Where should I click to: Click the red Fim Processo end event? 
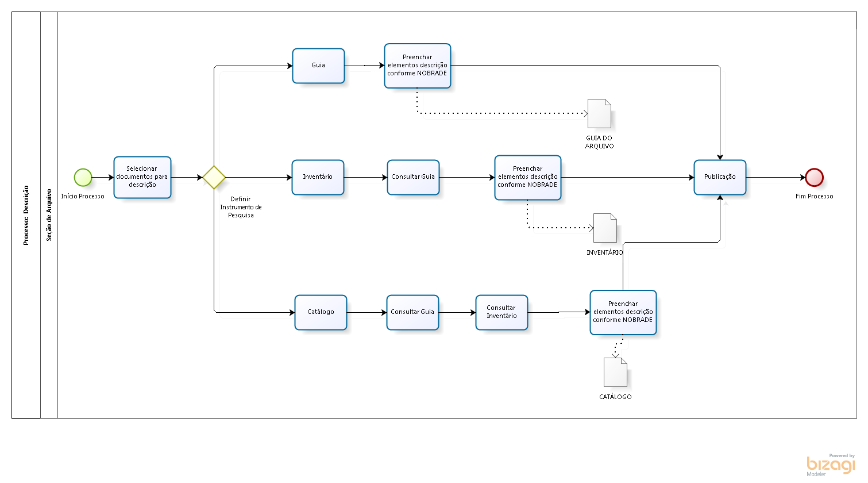(814, 177)
